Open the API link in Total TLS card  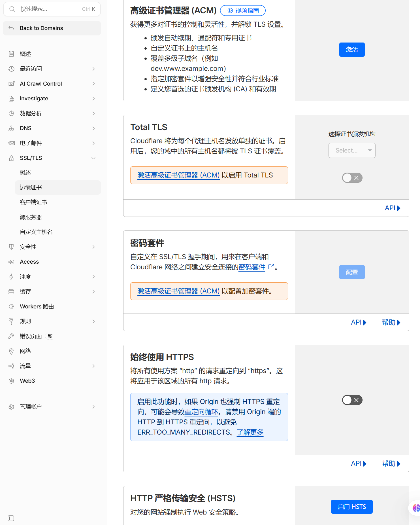coord(393,208)
